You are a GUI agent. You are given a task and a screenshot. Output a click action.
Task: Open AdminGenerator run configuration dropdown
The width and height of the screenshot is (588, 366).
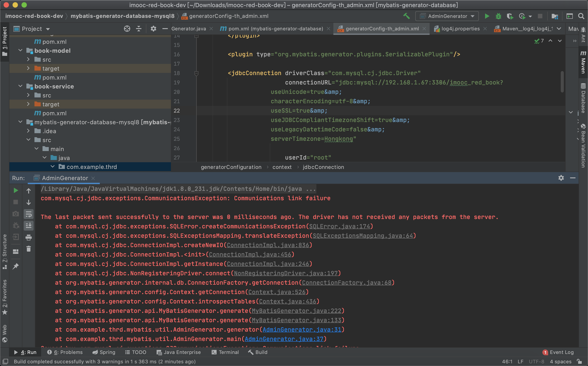pyautogui.click(x=447, y=16)
